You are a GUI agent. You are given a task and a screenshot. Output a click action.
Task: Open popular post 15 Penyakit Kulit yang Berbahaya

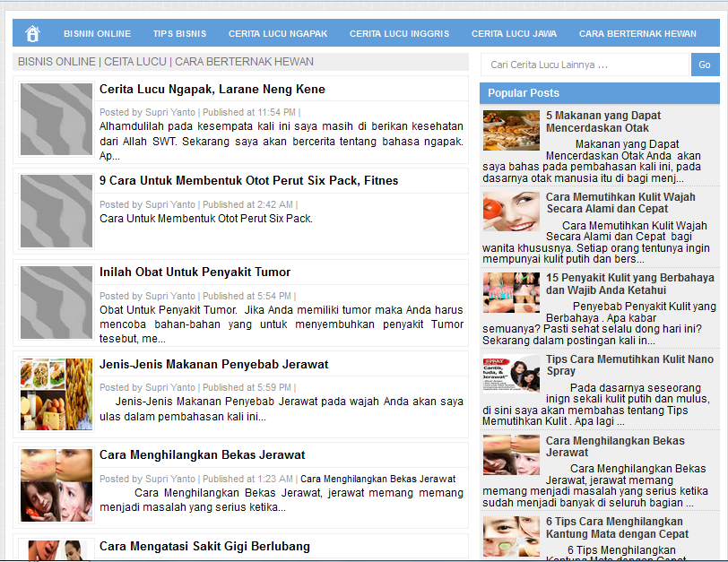pyautogui.click(x=629, y=283)
